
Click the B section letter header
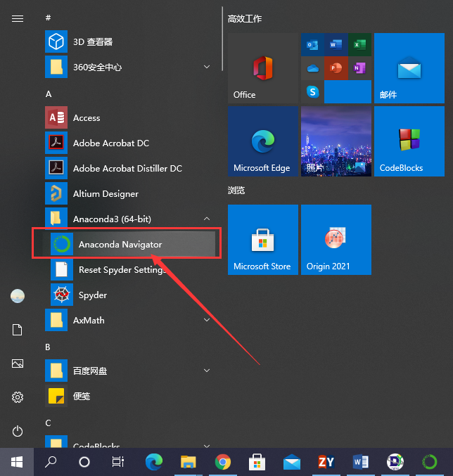pos(48,347)
